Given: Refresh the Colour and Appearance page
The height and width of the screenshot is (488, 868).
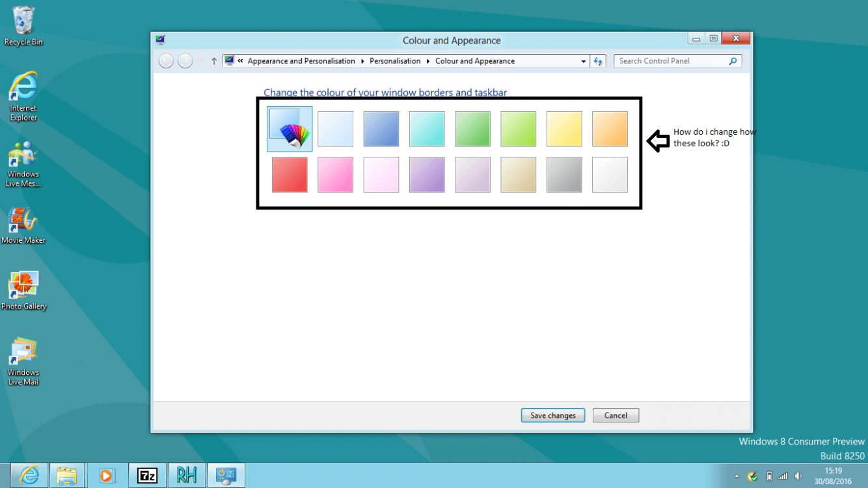Looking at the screenshot, I should coord(598,61).
